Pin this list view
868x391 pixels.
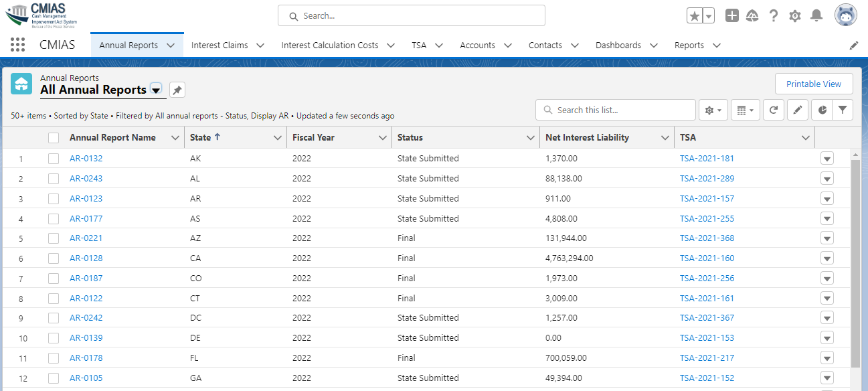[177, 90]
